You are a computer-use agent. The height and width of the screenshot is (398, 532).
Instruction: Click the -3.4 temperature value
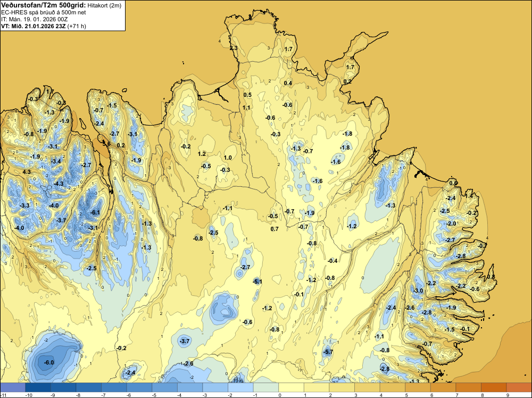coord(56,161)
